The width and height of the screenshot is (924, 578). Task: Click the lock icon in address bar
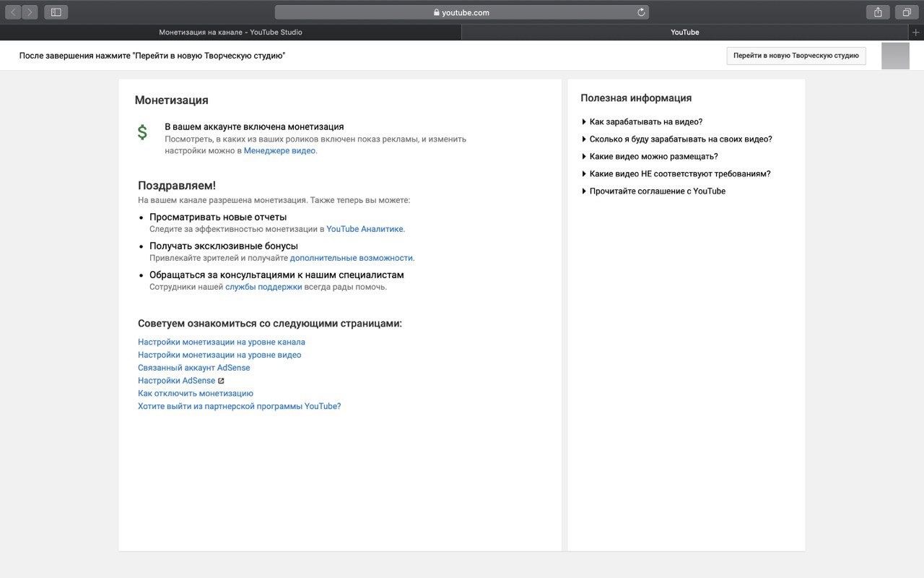[x=437, y=12]
